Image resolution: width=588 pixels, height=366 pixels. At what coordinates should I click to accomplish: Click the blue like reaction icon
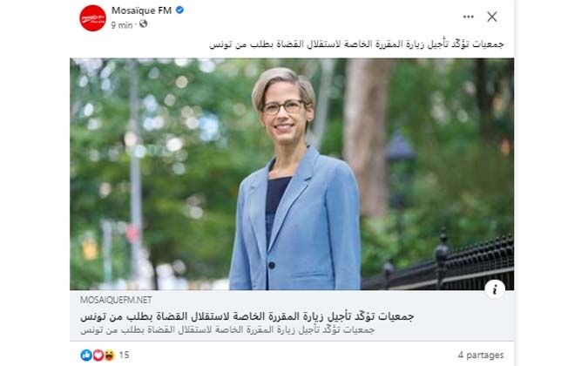(x=86, y=355)
